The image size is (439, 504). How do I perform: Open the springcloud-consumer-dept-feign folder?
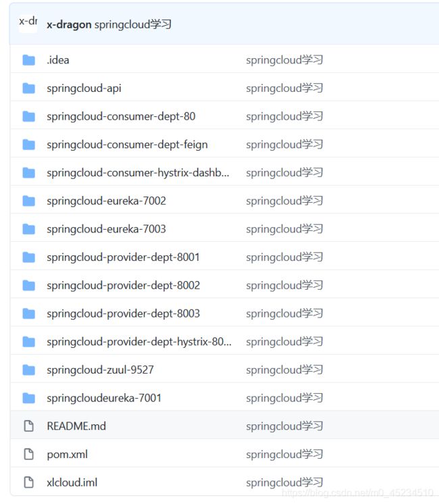click(127, 145)
